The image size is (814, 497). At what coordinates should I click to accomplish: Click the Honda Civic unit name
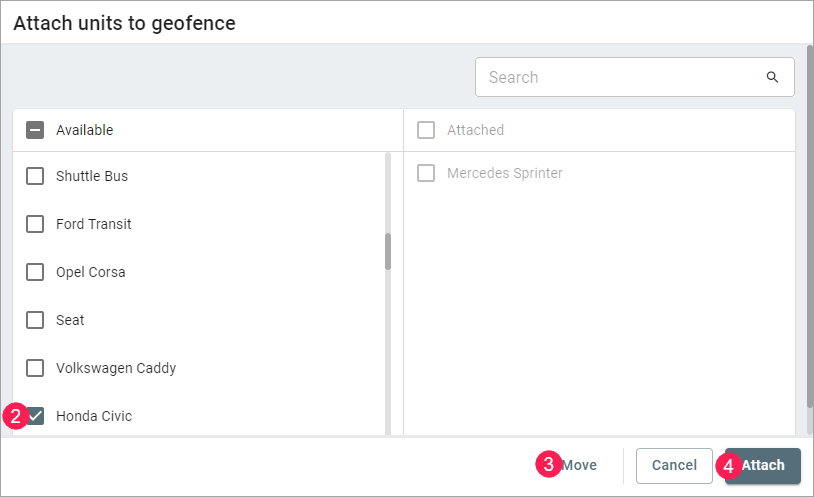(x=94, y=416)
